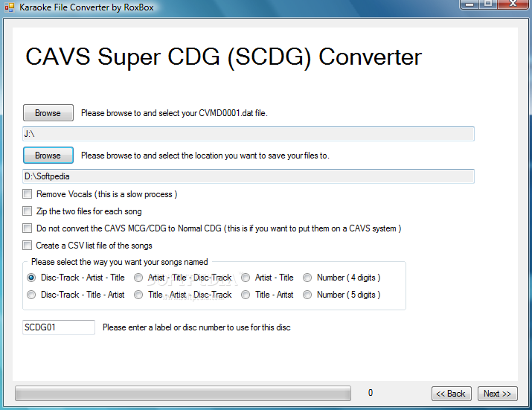Minimize the Karaoke File Converter window
The image size is (532, 410).
(x=469, y=4)
